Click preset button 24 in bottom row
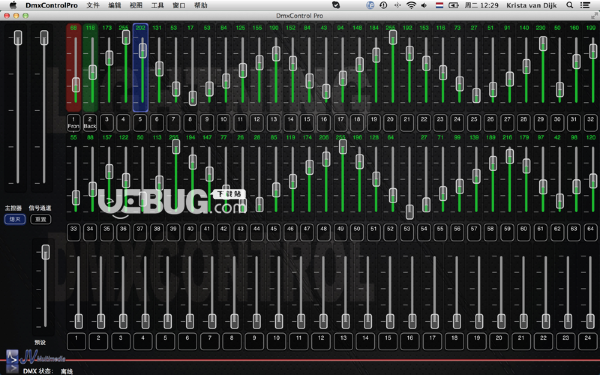This screenshot has height=375, width=600. 588,341
